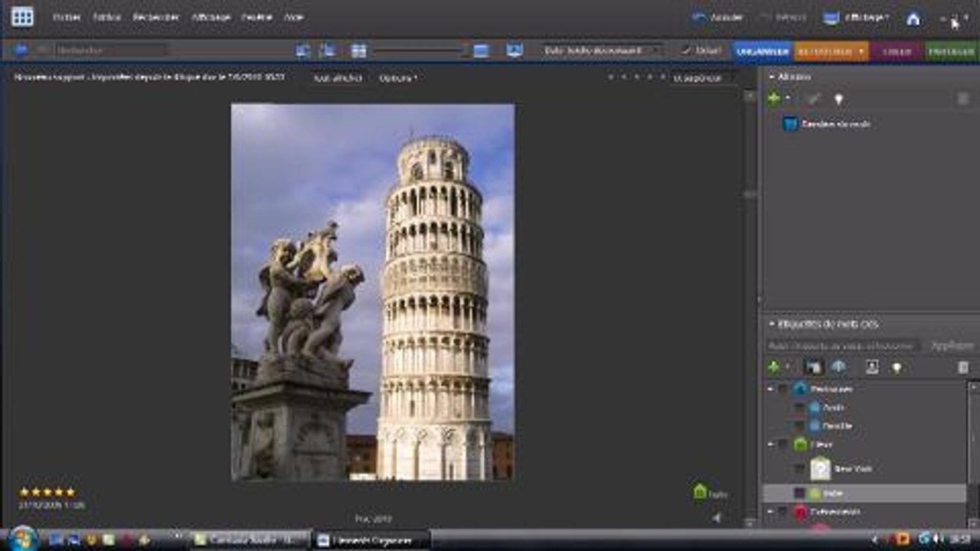The image size is (980, 551).
Task: Click the green plus new keyword tag icon
Action: point(774,367)
